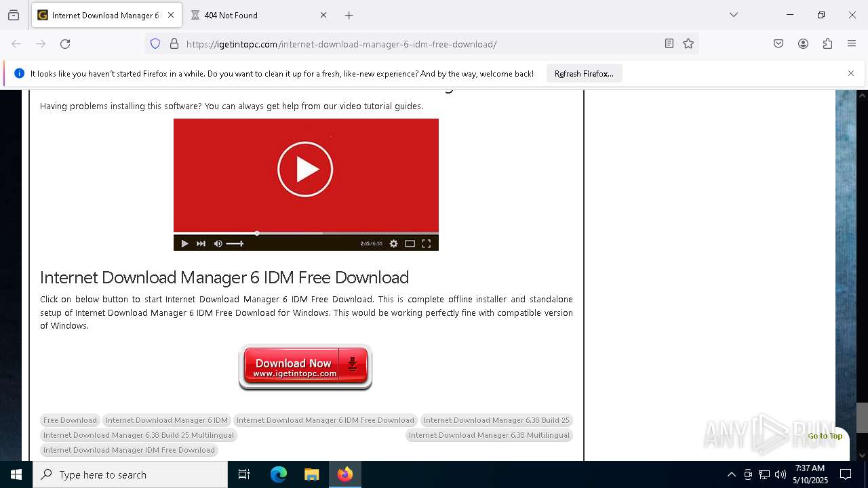Open the Firefox application menu
The height and width of the screenshot is (488, 868).
tap(852, 44)
